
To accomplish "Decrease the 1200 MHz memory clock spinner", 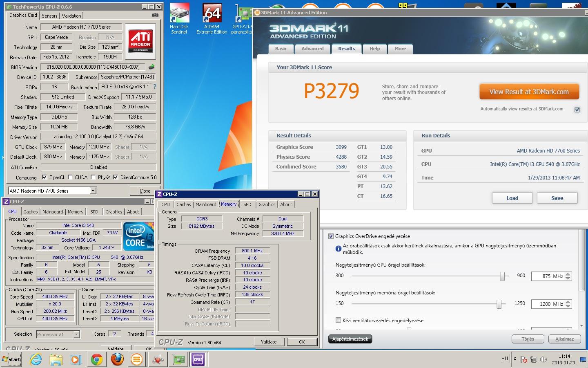I will (x=568, y=306).
